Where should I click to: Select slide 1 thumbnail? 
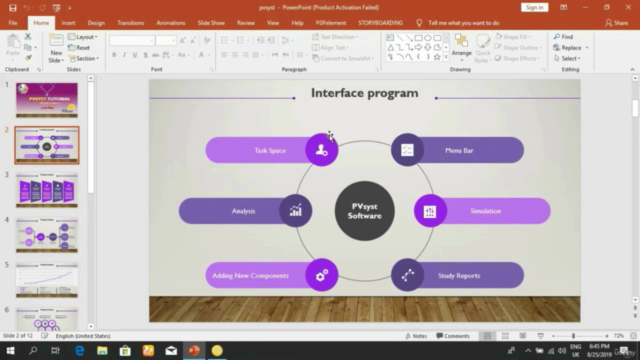point(47,100)
